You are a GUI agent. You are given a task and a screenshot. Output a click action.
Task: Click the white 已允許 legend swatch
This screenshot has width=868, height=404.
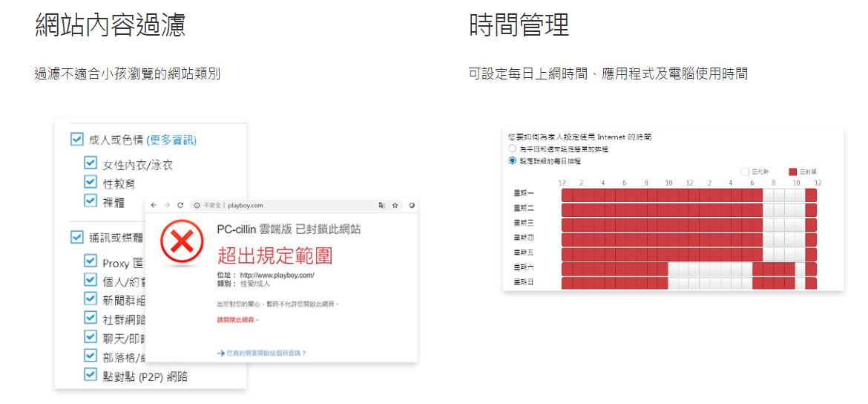click(x=745, y=172)
